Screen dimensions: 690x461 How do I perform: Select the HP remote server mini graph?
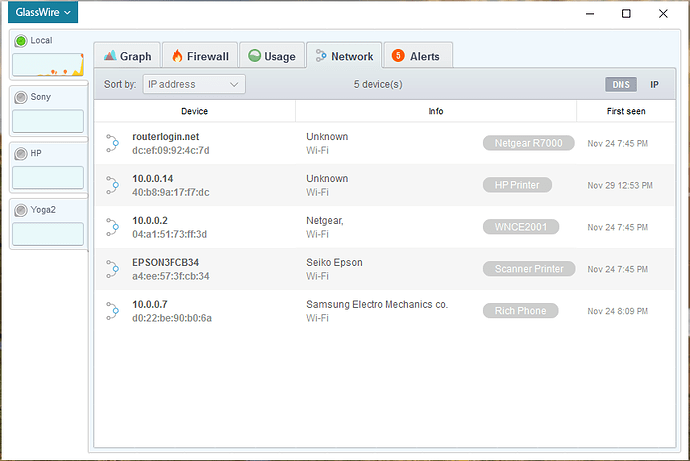tap(47, 177)
